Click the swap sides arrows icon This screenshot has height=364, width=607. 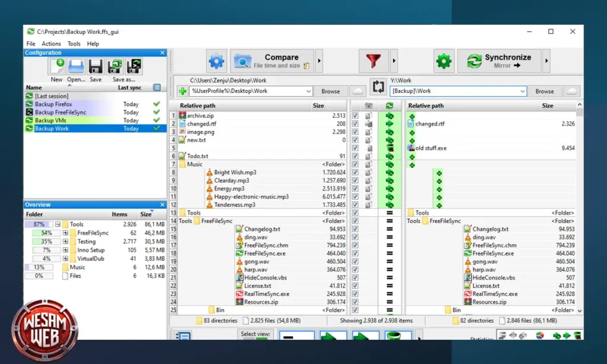click(379, 87)
